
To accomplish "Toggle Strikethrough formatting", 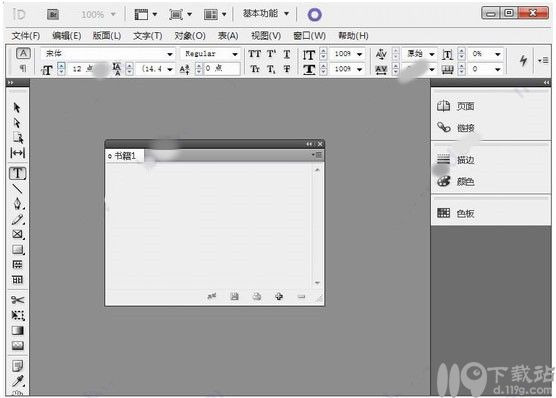I will (x=287, y=69).
